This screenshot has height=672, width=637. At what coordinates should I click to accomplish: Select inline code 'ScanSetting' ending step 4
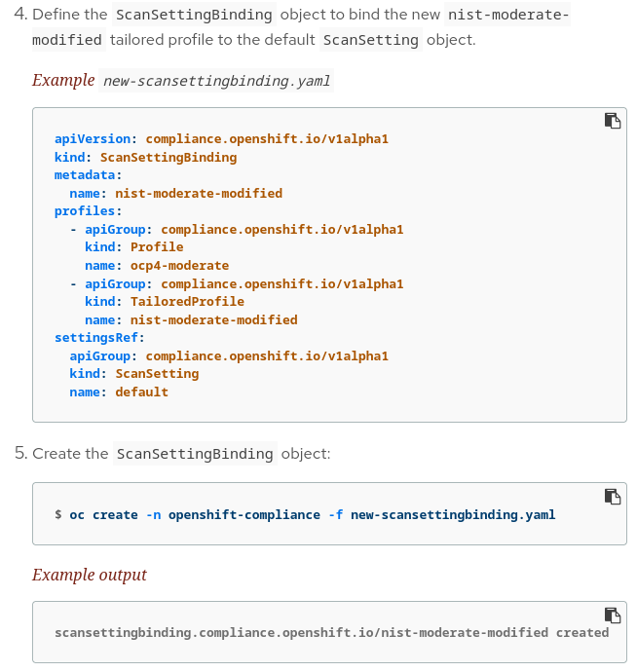click(x=370, y=40)
